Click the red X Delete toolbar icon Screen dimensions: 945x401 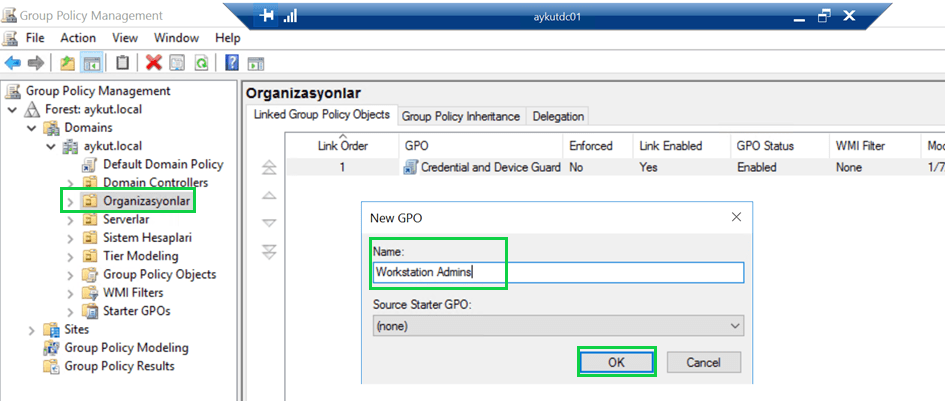pos(153,63)
